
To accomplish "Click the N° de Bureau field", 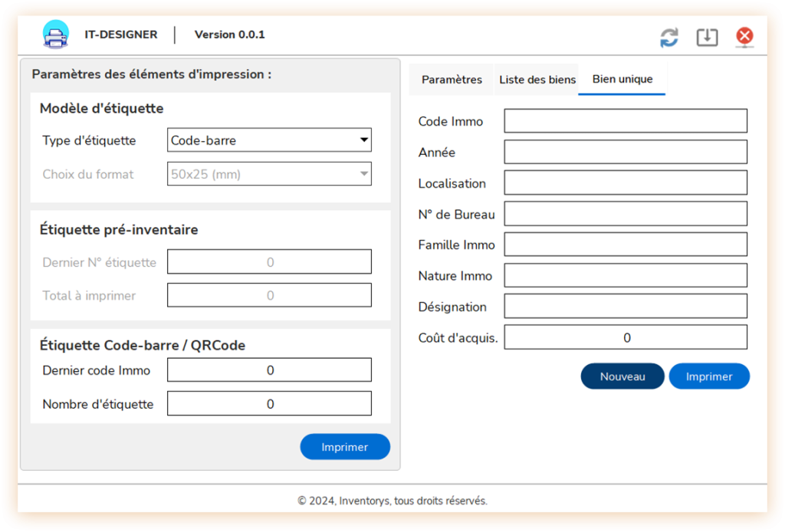I will click(x=626, y=214).
